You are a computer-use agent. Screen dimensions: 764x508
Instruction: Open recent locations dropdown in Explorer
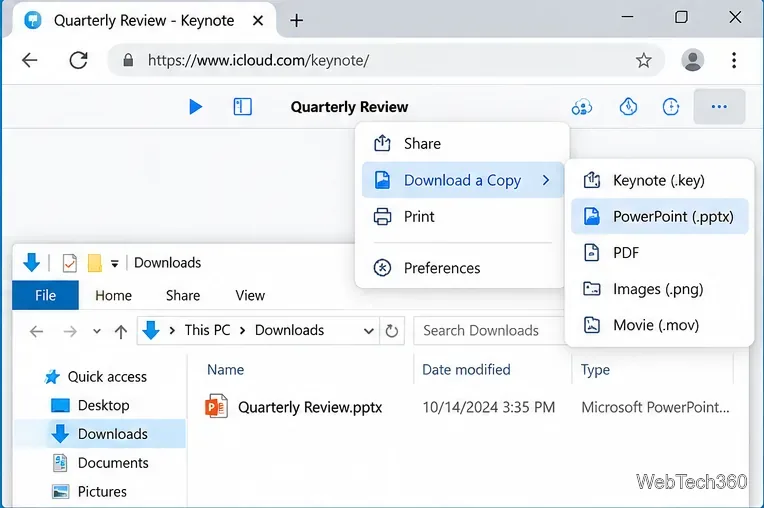coord(96,332)
